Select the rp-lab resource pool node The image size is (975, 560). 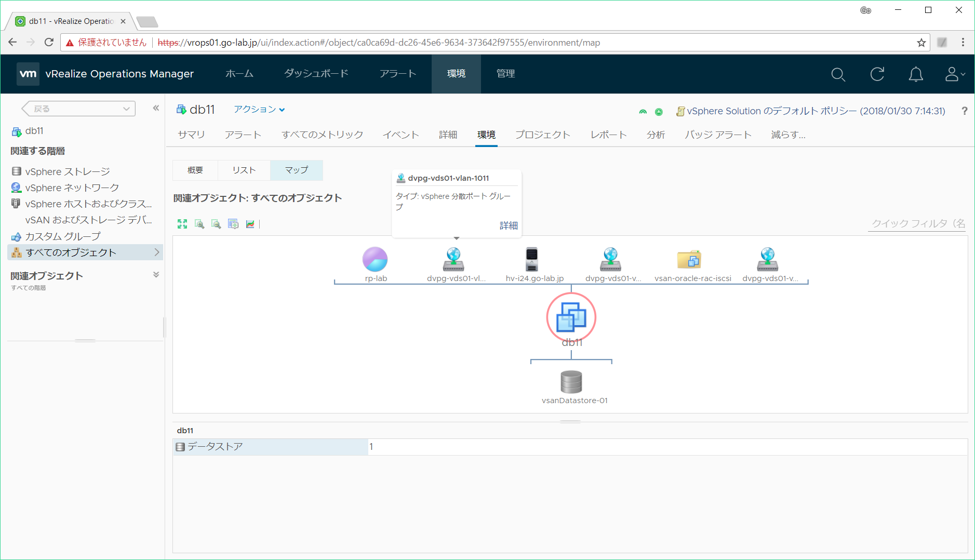(375, 260)
